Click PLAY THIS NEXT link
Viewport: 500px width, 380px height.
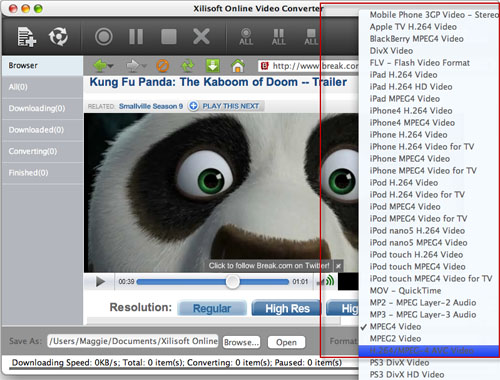point(231,106)
